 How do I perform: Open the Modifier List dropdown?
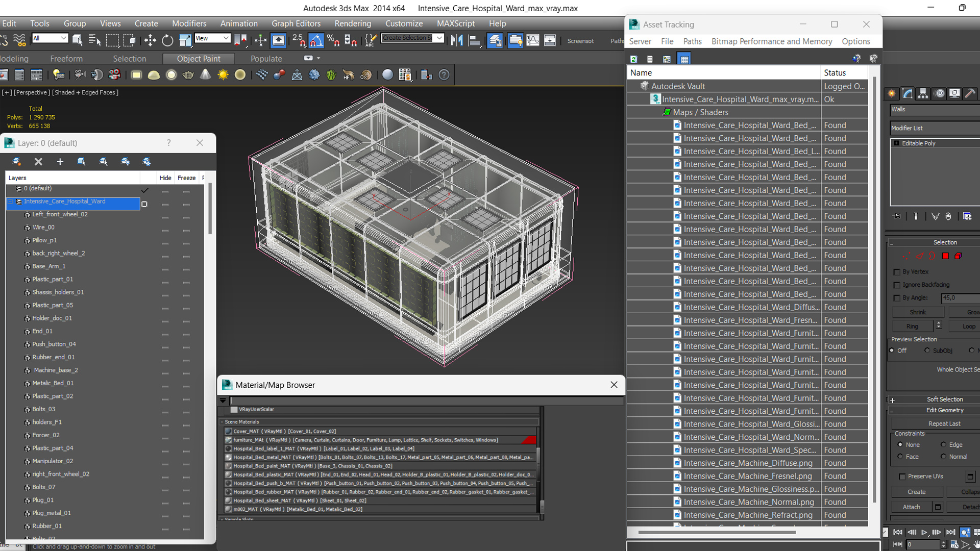tap(935, 128)
